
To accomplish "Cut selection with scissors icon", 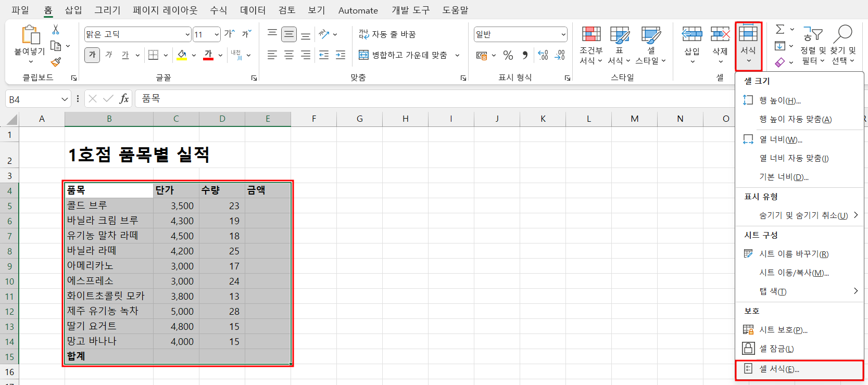I will click(56, 30).
